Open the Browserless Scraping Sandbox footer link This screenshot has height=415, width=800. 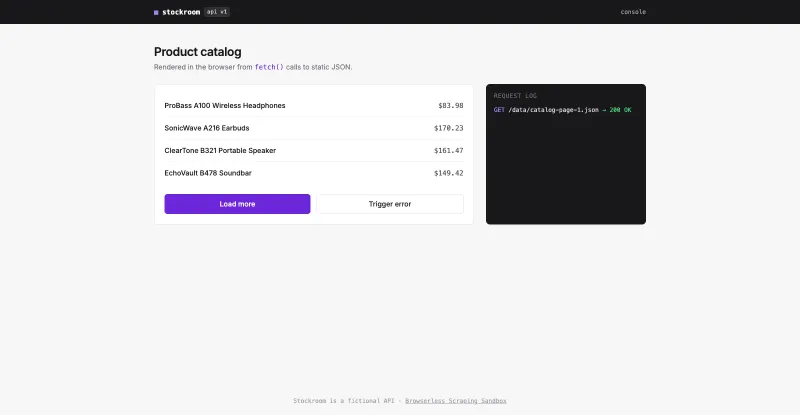coord(456,401)
